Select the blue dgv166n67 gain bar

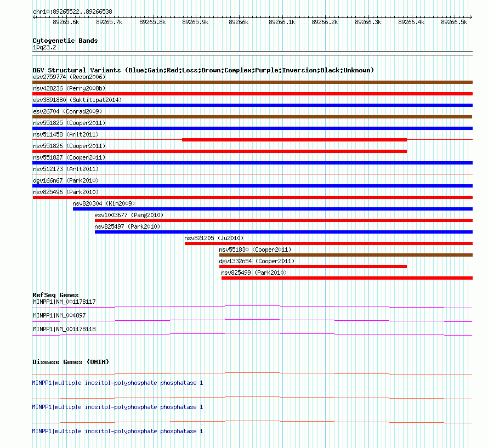[x=252, y=186]
